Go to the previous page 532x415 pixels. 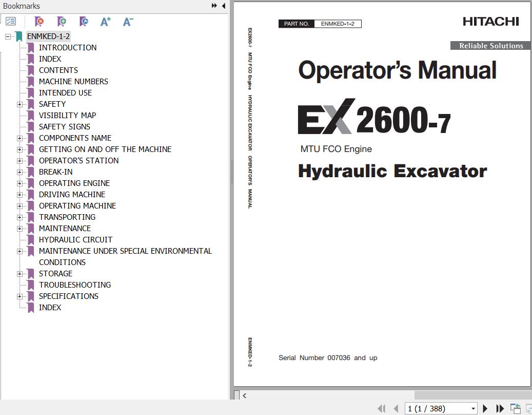click(x=396, y=408)
